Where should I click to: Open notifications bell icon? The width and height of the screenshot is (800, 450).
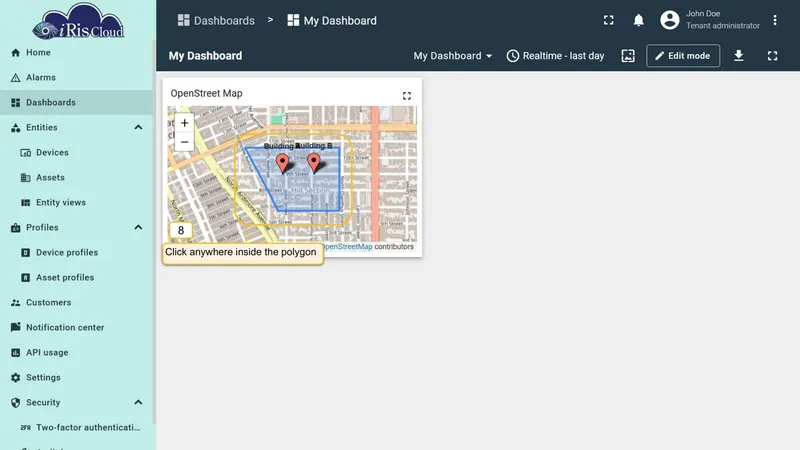[638, 20]
